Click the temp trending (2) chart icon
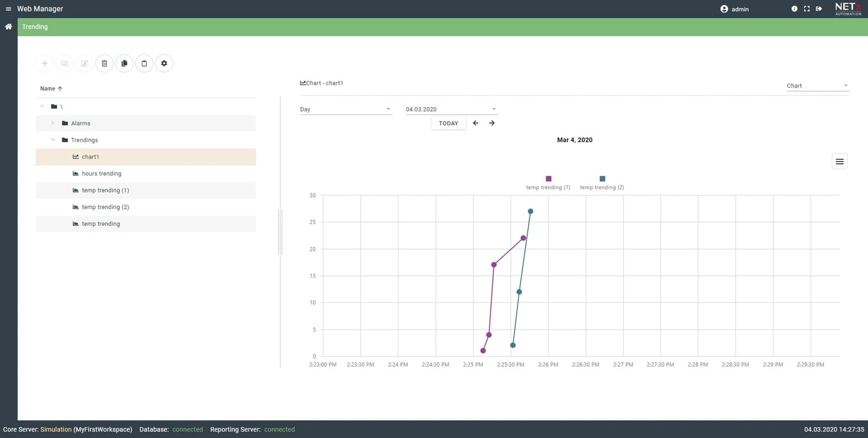868x438 pixels. click(76, 207)
